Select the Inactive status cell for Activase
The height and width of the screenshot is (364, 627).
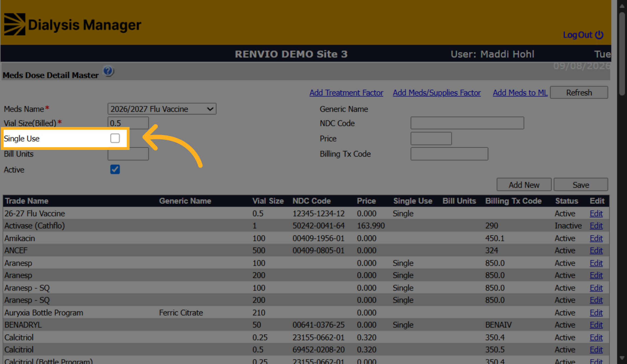(568, 226)
